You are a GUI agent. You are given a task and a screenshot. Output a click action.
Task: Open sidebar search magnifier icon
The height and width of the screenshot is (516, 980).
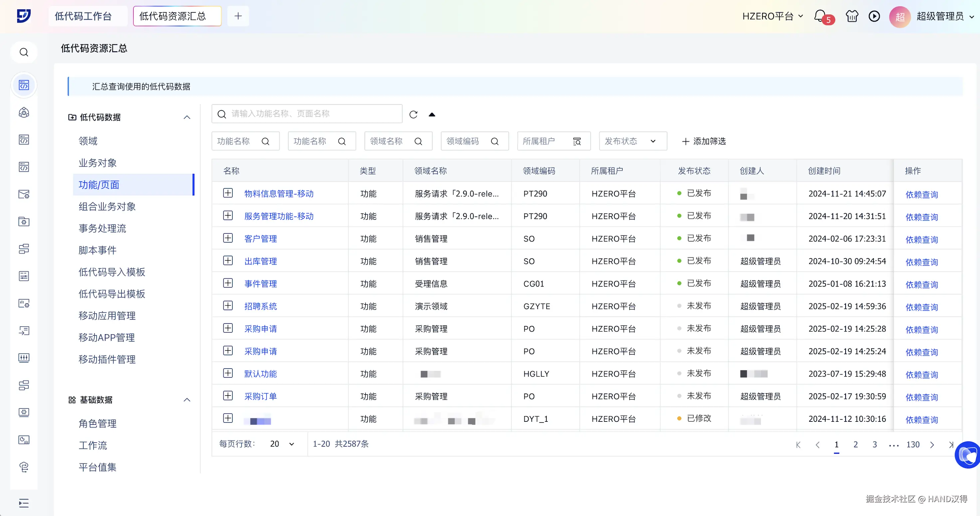click(24, 52)
